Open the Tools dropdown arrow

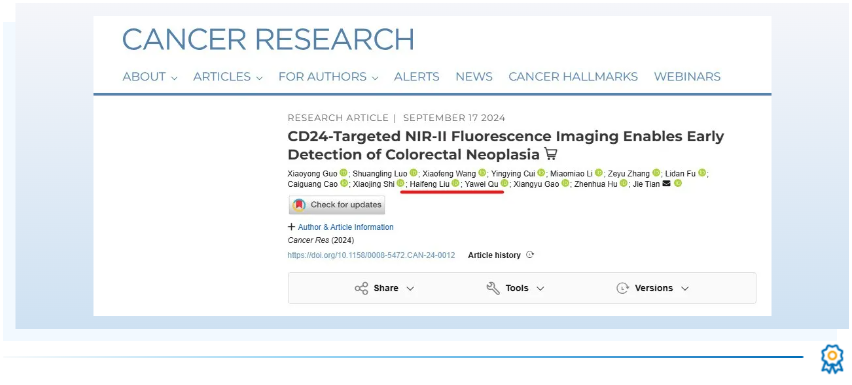coord(540,288)
